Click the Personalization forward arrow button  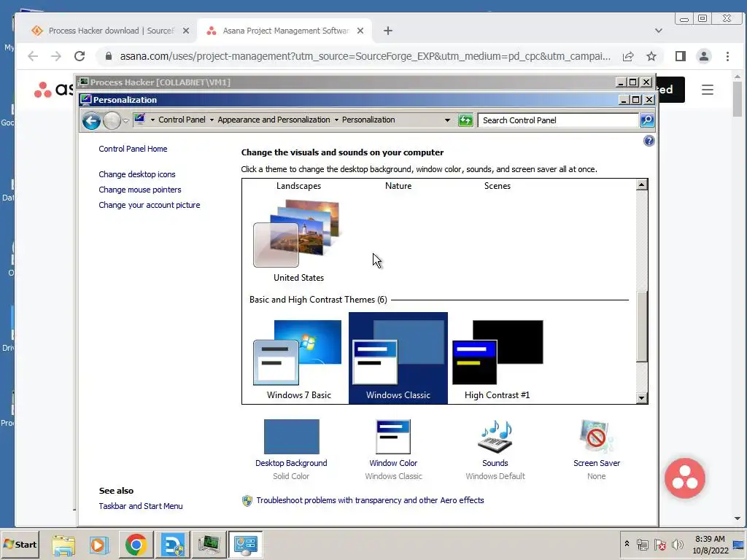pyautogui.click(x=112, y=120)
